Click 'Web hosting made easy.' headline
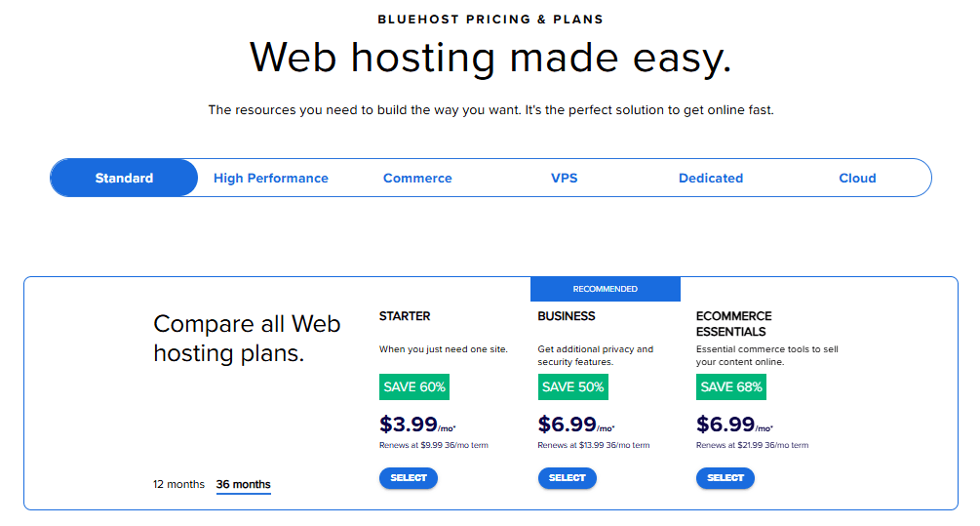This screenshot has height=526, width=980. coord(490,59)
